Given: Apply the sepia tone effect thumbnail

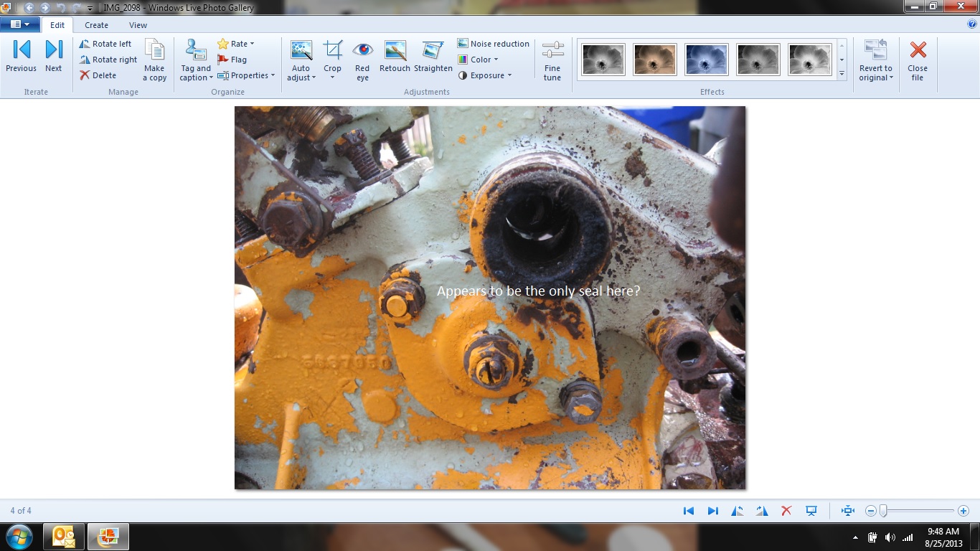Looking at the screenshot, I should [x=655, y=60].
